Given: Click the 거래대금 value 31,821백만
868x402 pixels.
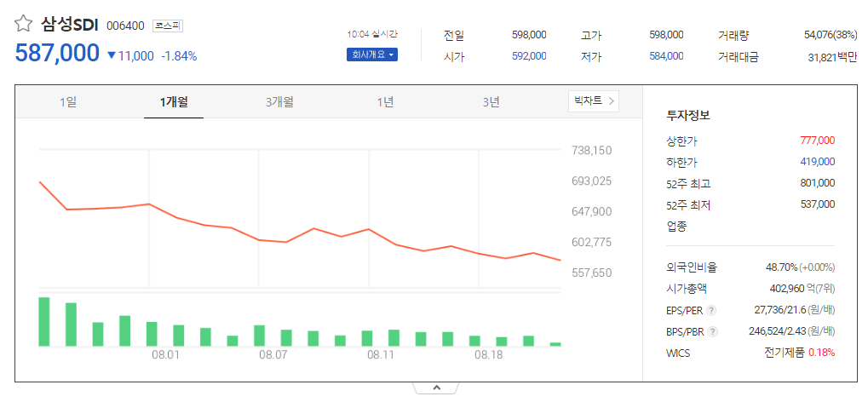Looking at the screenshot, I should tap(832, 56).
